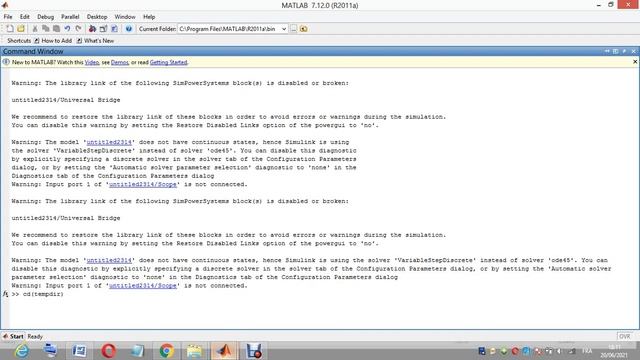
Task: Click the How to Add shortcut
Action: pyautogui.click(x=53, y=41)
